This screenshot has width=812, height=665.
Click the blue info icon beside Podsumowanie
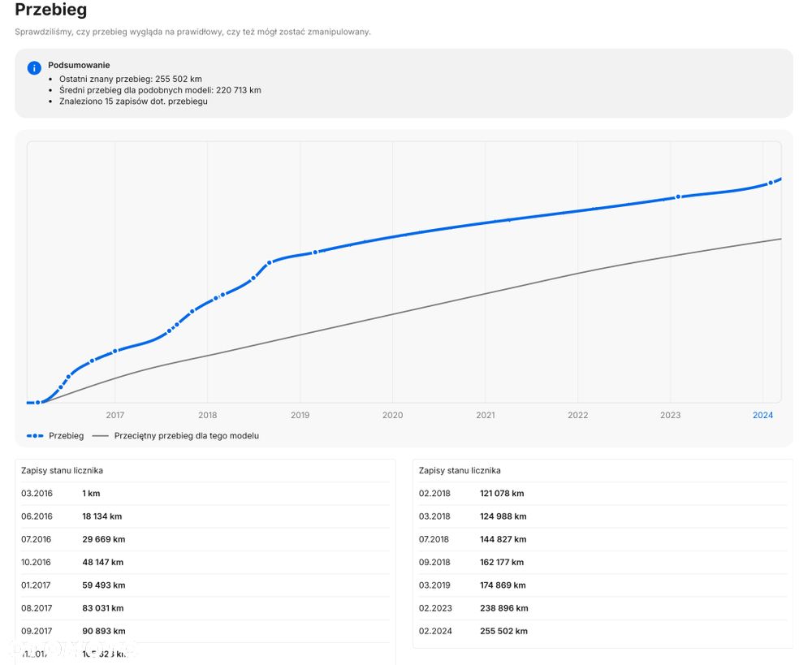[34, 68]
